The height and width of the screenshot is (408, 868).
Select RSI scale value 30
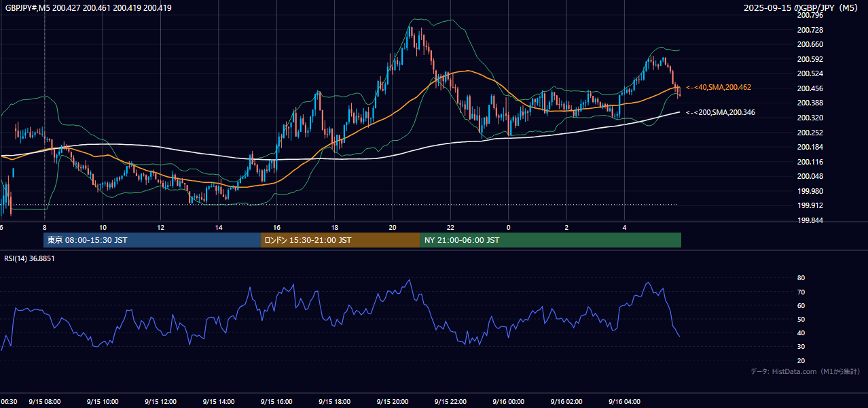[801, 347]
